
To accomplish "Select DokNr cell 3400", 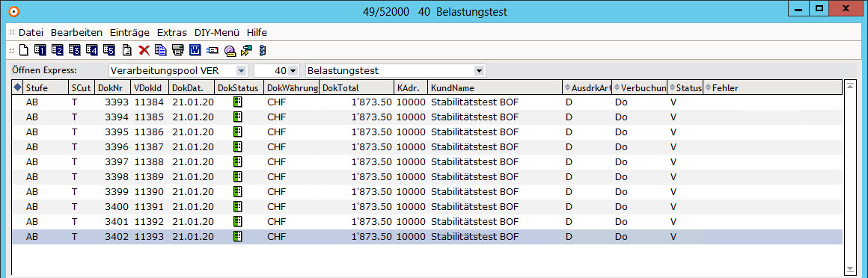I will (x=117, y=206).
